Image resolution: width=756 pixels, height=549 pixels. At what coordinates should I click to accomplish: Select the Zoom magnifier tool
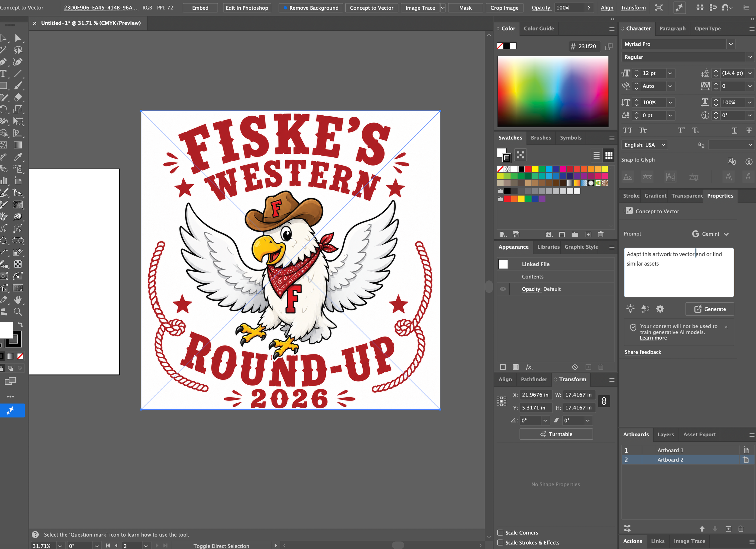pos(18,312)
